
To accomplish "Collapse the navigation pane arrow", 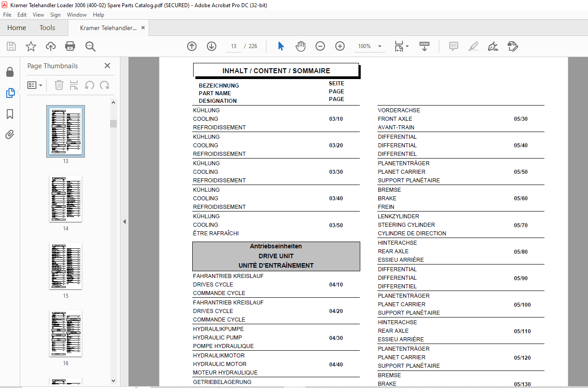I will [124, 222].
